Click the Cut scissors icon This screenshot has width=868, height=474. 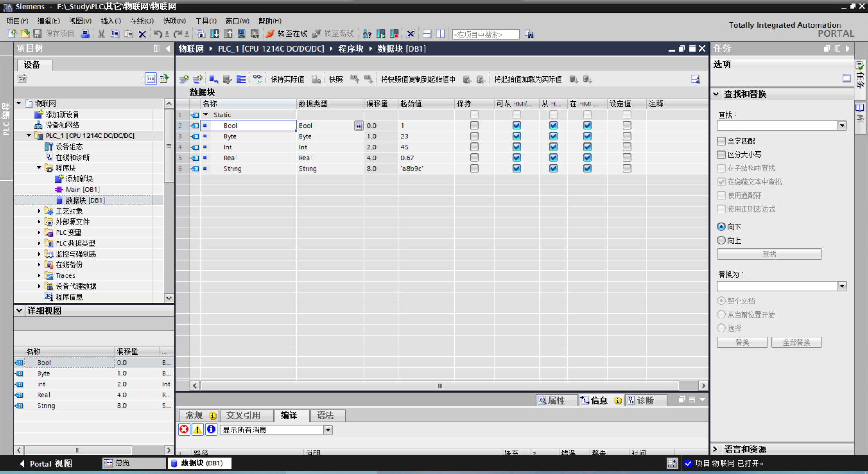click(x=101, y=34)
